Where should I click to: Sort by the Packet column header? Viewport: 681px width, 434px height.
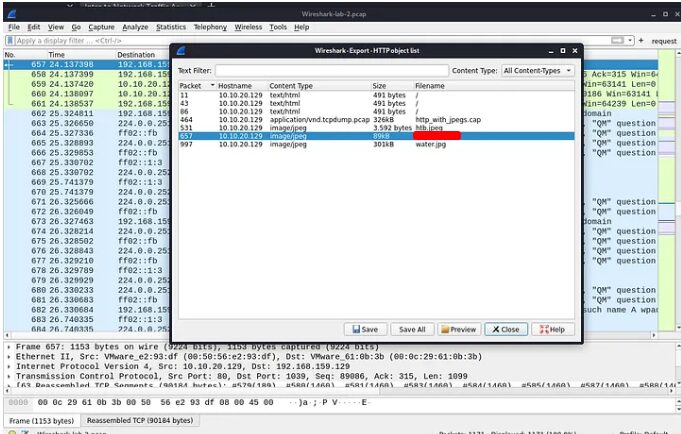tap(196, 86)
